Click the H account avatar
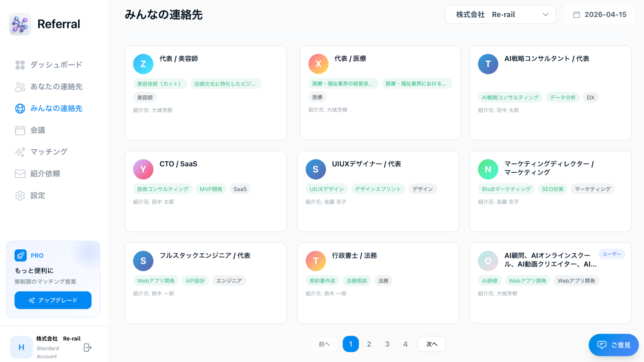Image resolution: width=644 pixels, height=362 pixels. click(x=21, y=347)
